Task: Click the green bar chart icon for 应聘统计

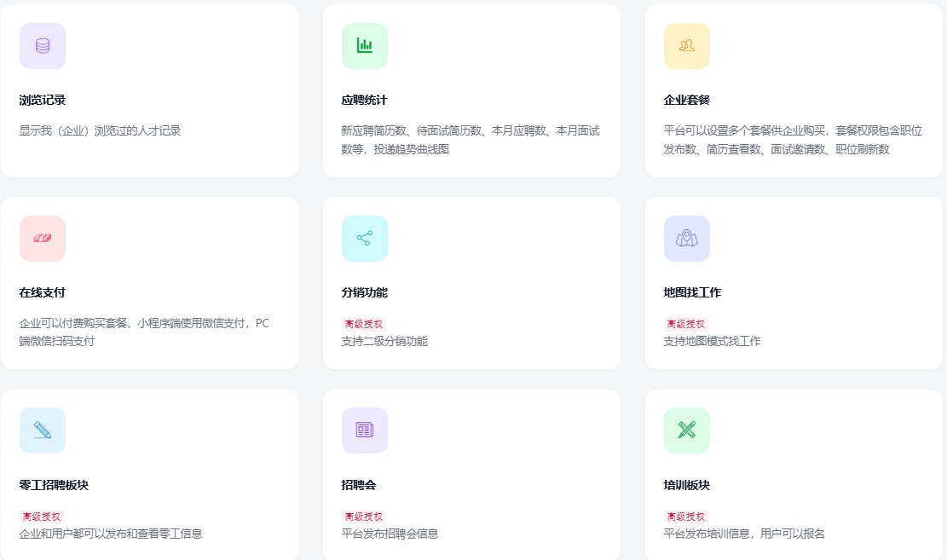Action: point(365,46)
